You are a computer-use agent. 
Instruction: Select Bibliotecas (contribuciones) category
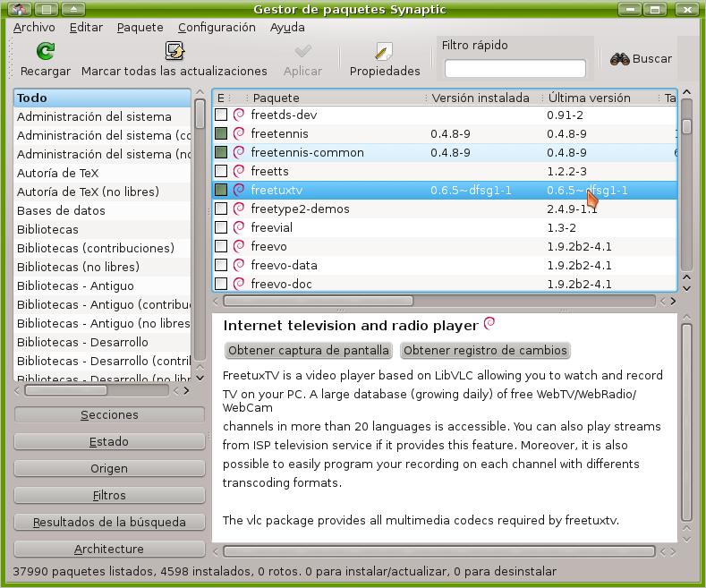tap(102, 248)
